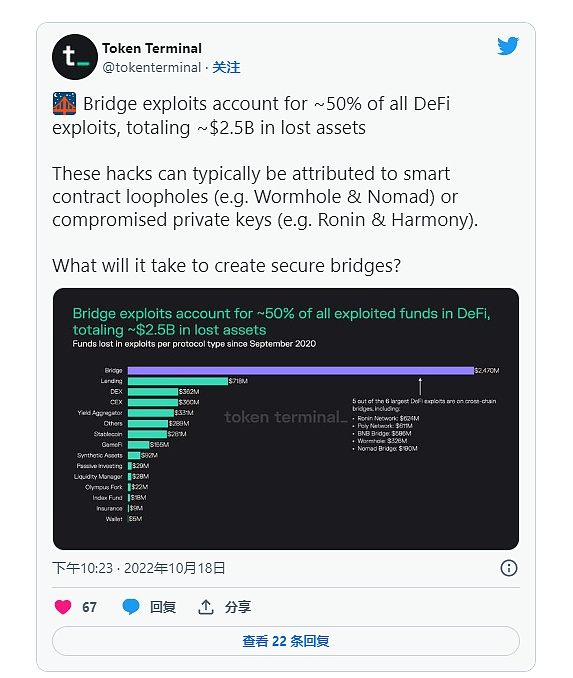This screenshot has width=573, height=678.
Task: Click the Token Terminal profile avatar
Action: tap(75, 57)
